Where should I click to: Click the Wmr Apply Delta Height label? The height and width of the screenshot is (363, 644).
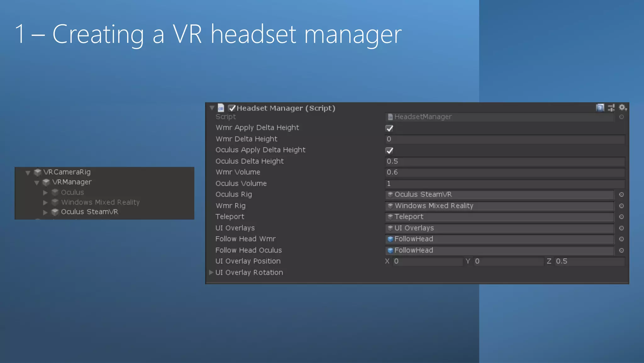pyautogui.click(x=257, y=128)
